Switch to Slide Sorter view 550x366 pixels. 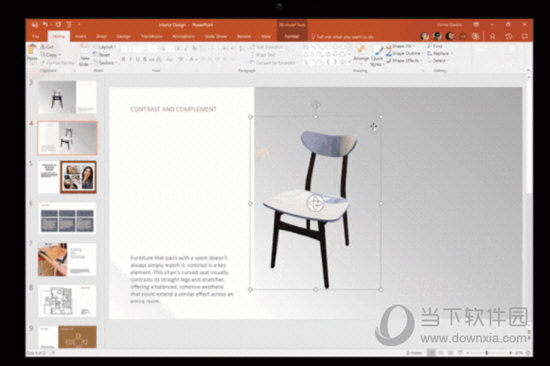pos(441,352)
